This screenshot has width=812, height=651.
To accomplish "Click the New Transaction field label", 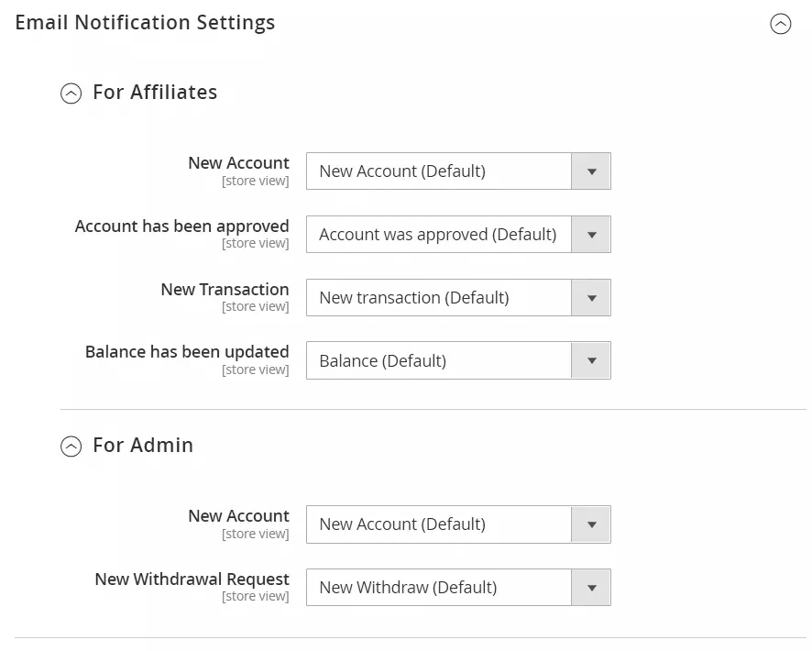I will point(225,290).
